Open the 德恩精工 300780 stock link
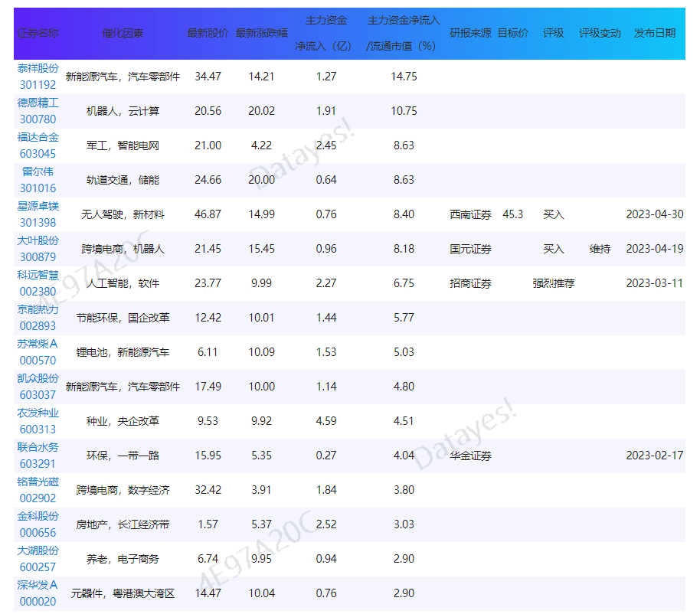Image resolution: width=700 pixels, height=614 pixels. 38,111
